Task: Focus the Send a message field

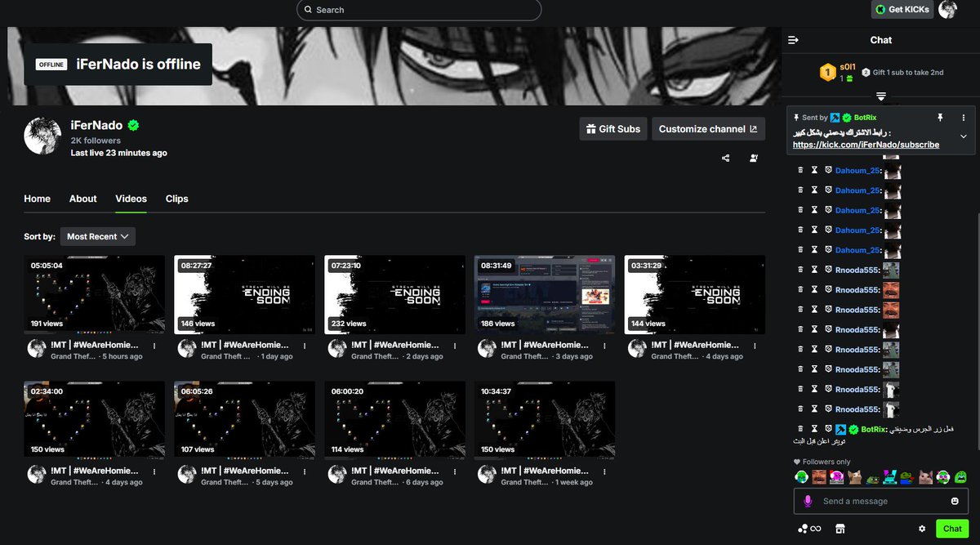Action: (881, 501)
